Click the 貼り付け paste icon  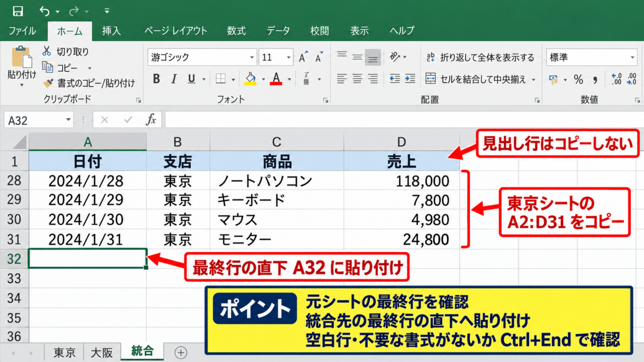click(22, 57)
